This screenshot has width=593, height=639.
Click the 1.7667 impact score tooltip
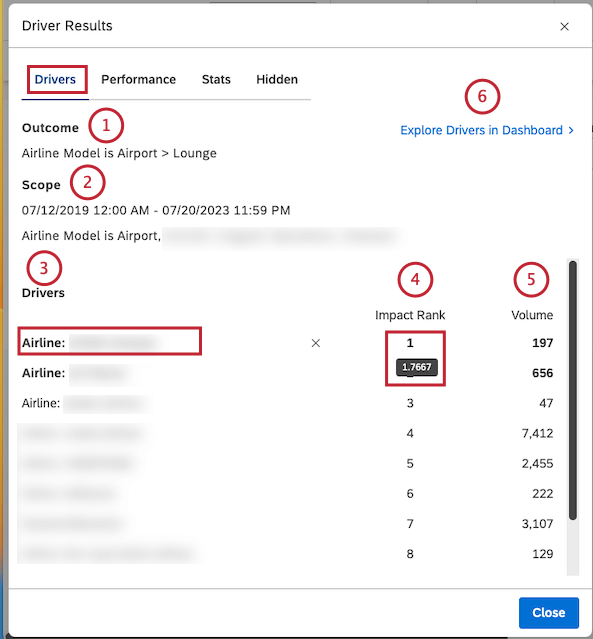point(417,367)
